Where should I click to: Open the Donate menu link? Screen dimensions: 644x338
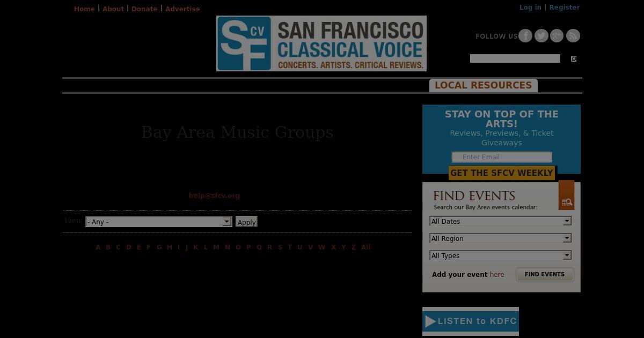pos(144,9)
